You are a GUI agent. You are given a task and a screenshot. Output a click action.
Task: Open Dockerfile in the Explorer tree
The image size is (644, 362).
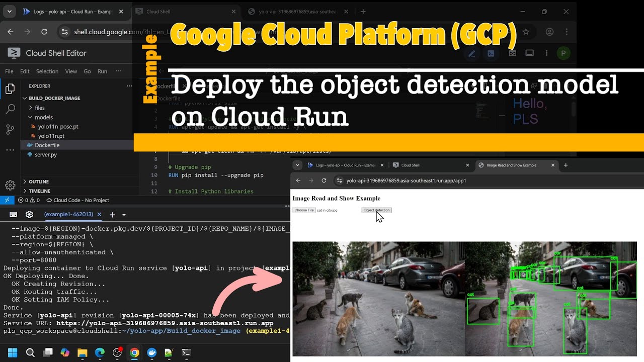point(47,145)
